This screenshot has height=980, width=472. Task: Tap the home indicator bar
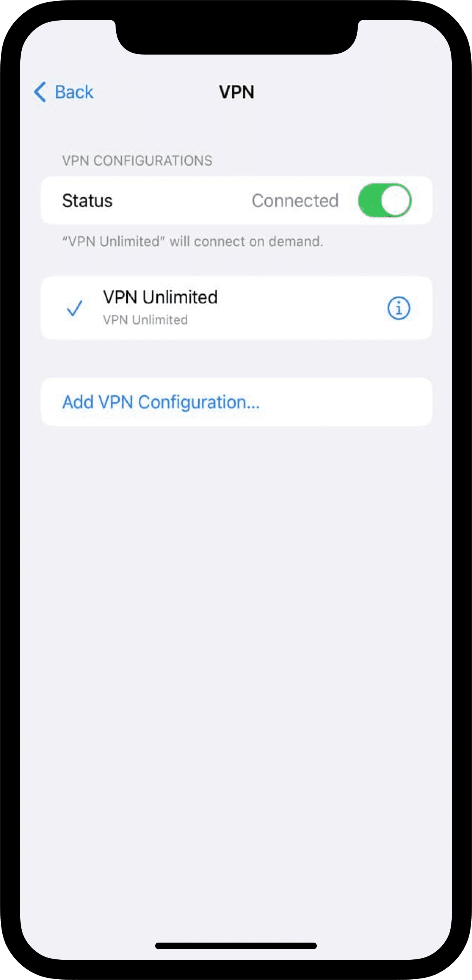[x=236, y=946]
